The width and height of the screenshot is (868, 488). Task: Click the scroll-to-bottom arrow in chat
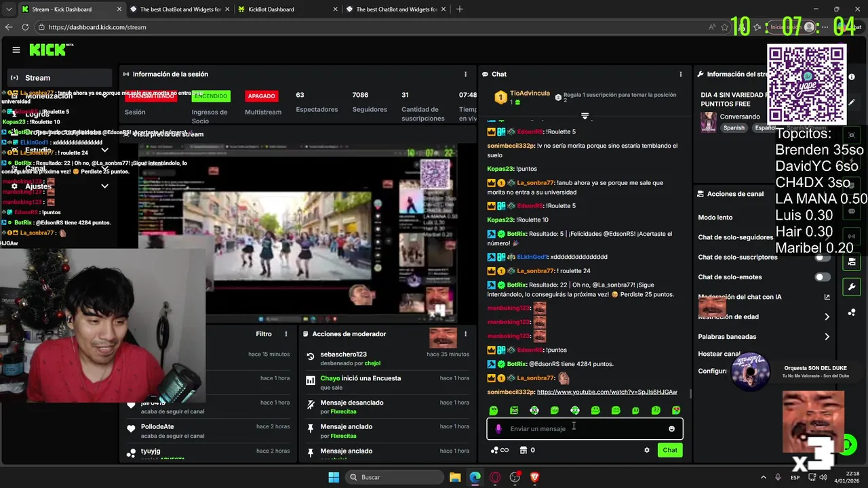tap(585, 116)
